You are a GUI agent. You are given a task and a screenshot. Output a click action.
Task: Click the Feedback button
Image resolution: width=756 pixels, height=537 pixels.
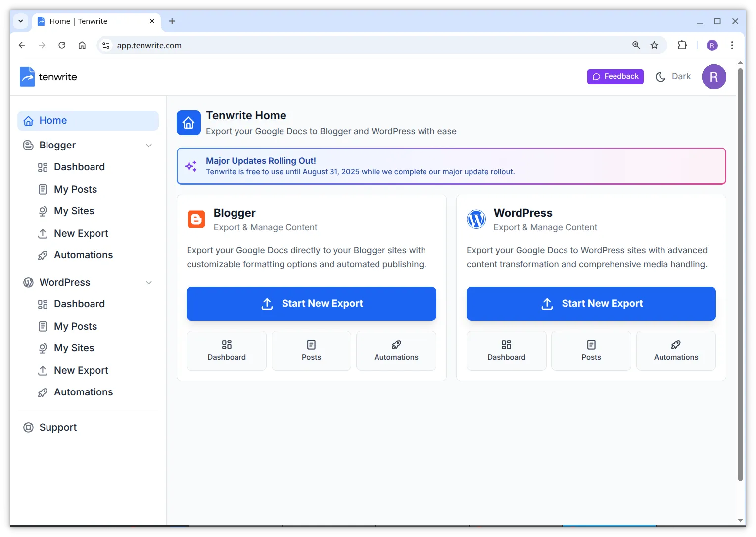pyautogui.click(x=615, y=76)
